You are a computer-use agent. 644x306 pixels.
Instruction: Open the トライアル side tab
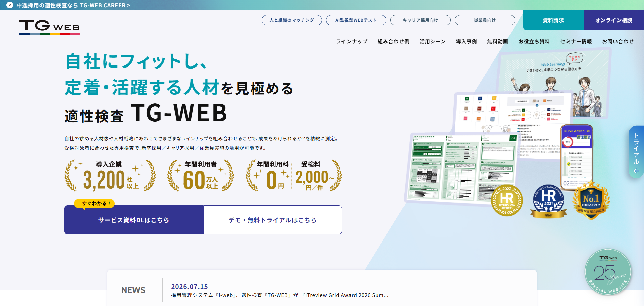(636, 152)
